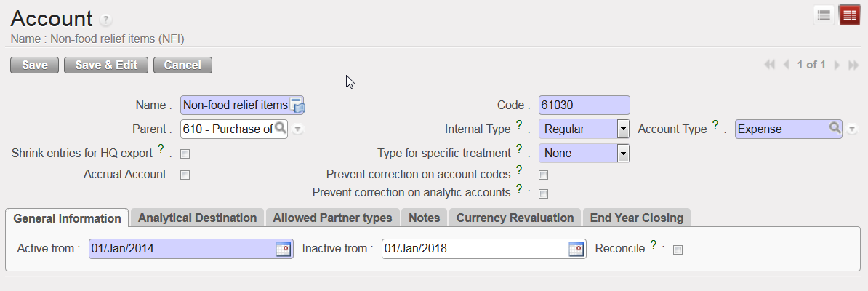Image resolution: width=868 pixels, height=291 pixels.
Task: Enable Shrink entries for HQ export
Action: coord(185,154)
